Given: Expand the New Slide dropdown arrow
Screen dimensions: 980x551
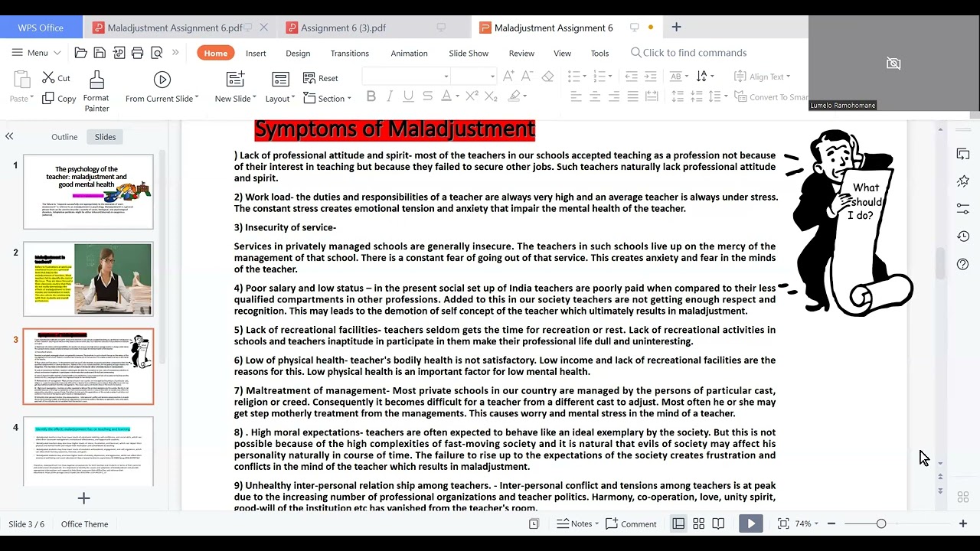Looking at the screenshot, I should (x=254, y=99).
